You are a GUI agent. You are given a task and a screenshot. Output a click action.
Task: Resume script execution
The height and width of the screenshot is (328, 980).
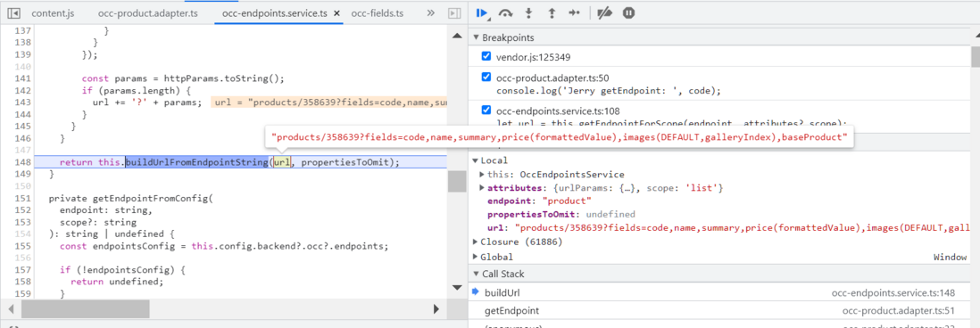coord(483,12)
